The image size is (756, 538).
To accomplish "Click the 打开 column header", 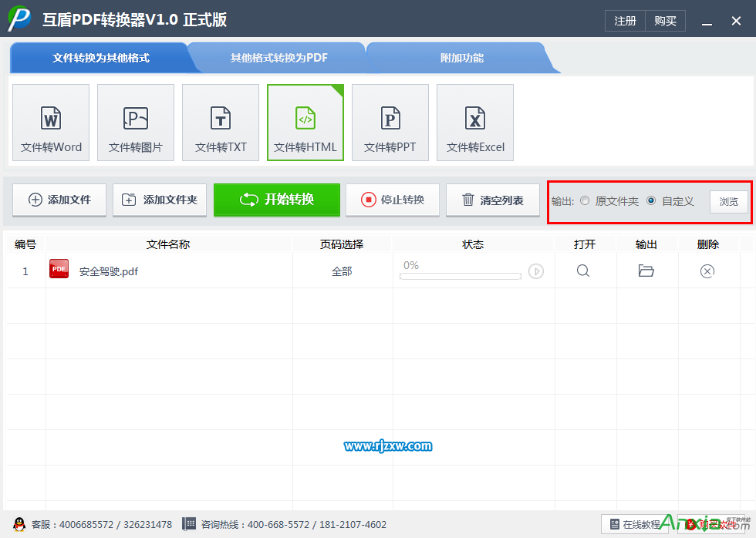I will pos(585,244).
